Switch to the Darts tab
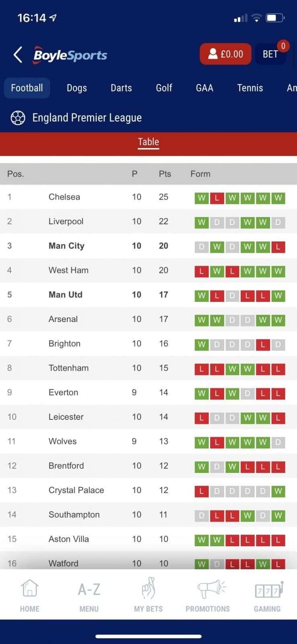Screen dimensions: 297x644 tap(121, 88)
